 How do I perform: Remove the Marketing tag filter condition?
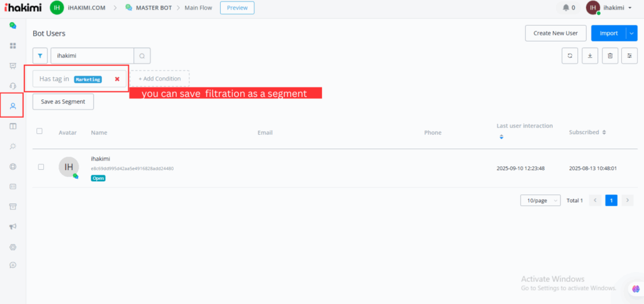pos(117,79)
